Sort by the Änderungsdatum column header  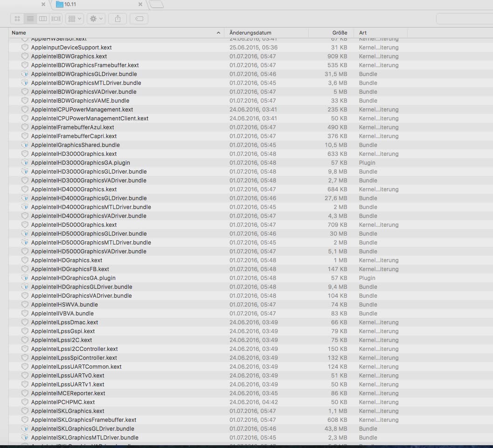tap(250, 33)
